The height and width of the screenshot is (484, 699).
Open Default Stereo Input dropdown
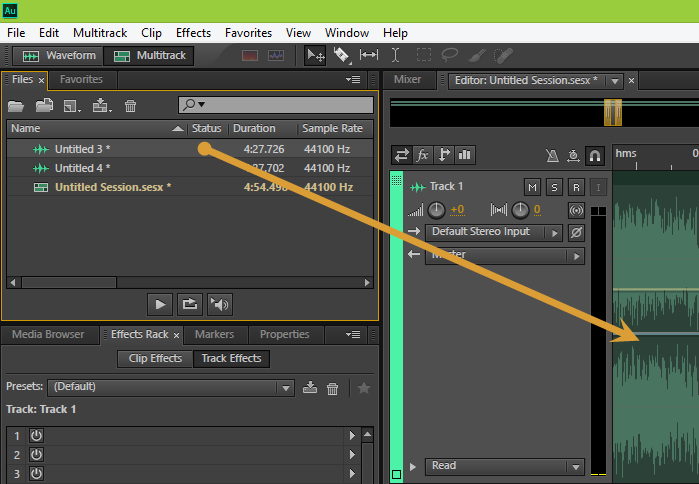494,232
